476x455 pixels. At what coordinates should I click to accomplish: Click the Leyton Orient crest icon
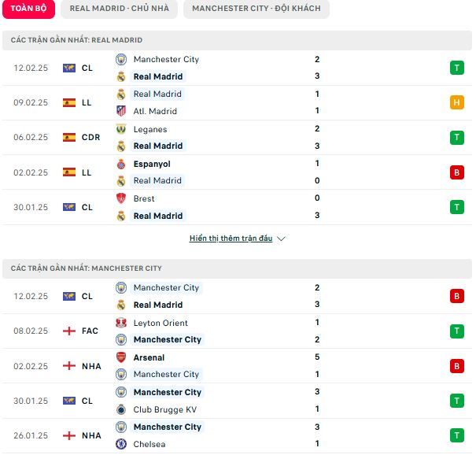[x=121, y=323]
